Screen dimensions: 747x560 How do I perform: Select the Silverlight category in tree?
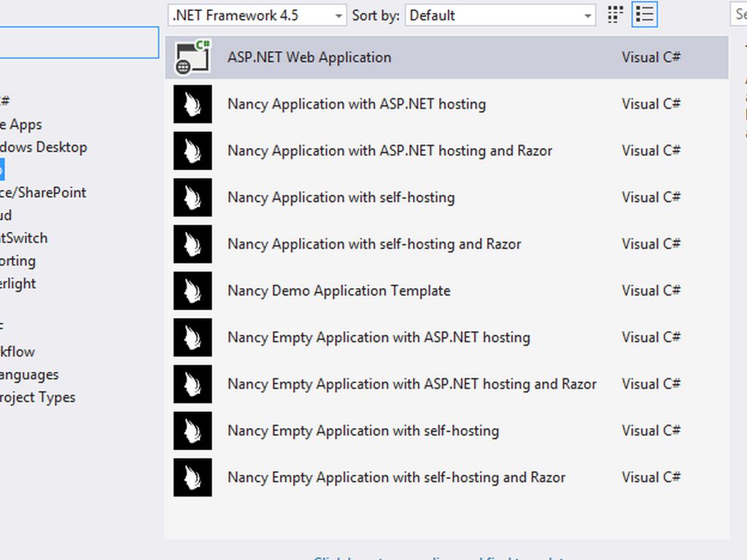tap(18, 284)
